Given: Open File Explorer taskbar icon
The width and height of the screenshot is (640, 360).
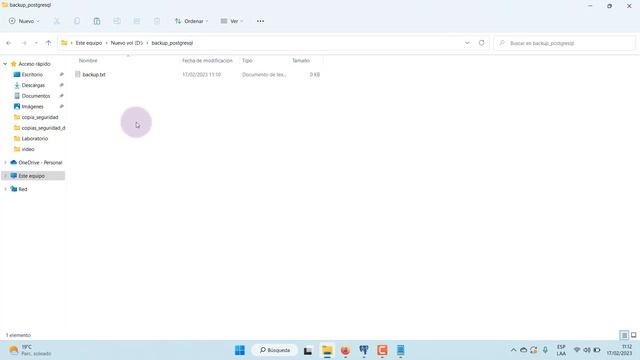Looking at the screenshot, I should pos(327,350).
